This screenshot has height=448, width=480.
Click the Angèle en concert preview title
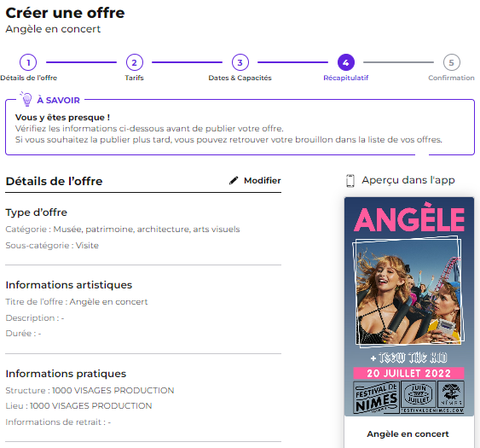click(408, 433)
